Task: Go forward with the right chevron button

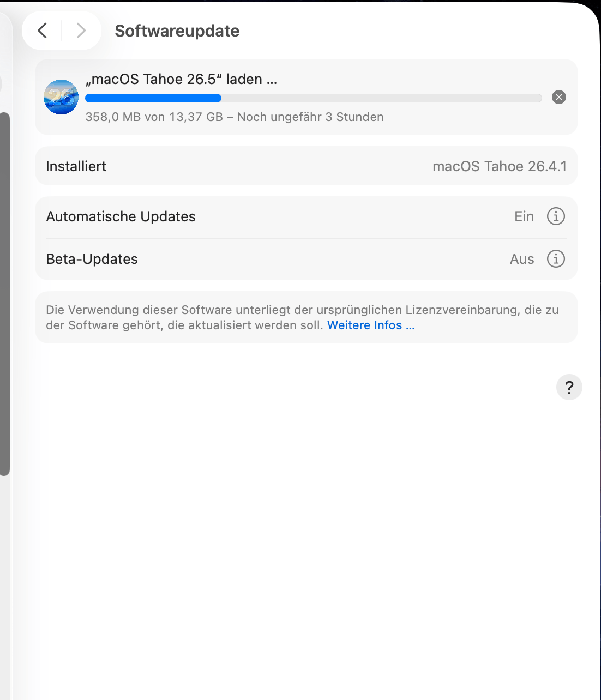Action: [81, 31]
